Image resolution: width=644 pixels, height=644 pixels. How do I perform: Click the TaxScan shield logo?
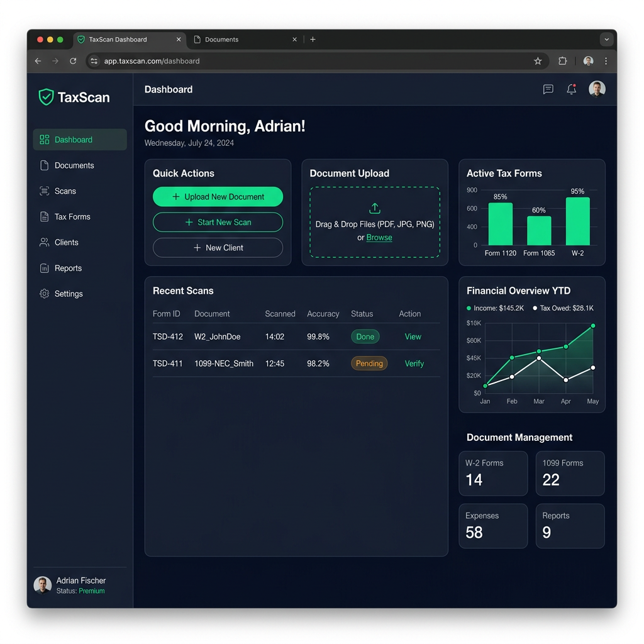click(46, 97)
